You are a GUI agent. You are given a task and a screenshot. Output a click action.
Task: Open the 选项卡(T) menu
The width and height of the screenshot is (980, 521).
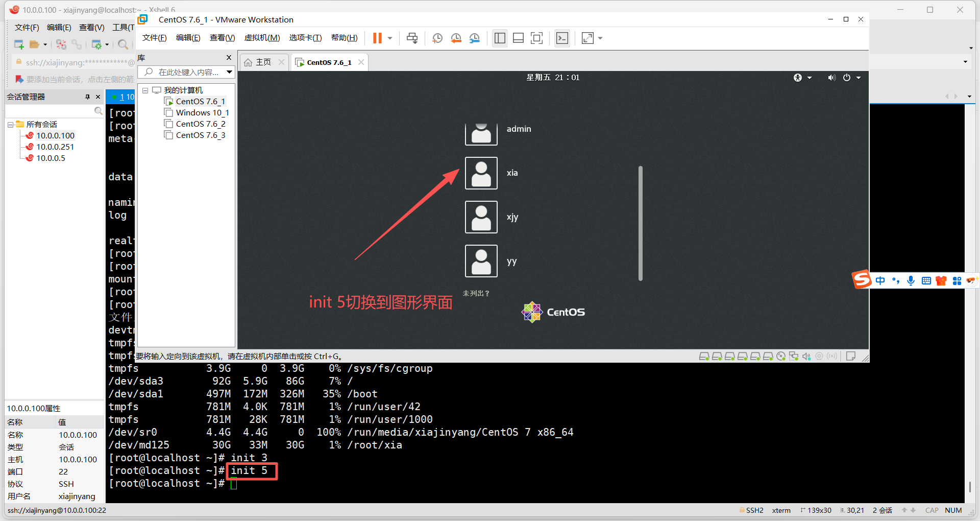click(x=305, y=38)
